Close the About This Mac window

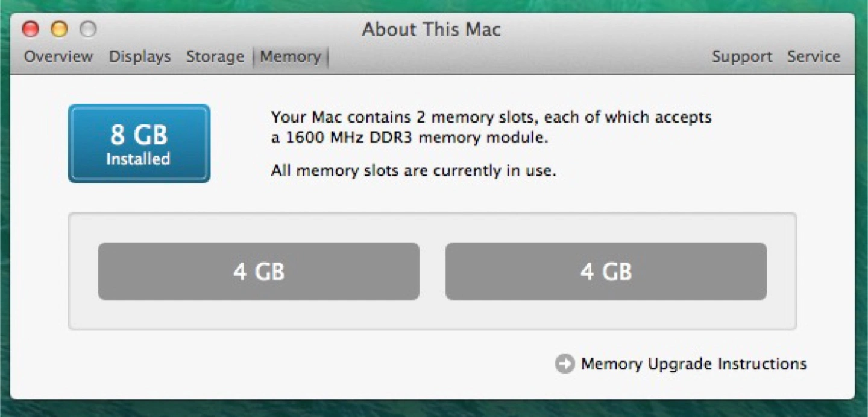coord(31,29)
